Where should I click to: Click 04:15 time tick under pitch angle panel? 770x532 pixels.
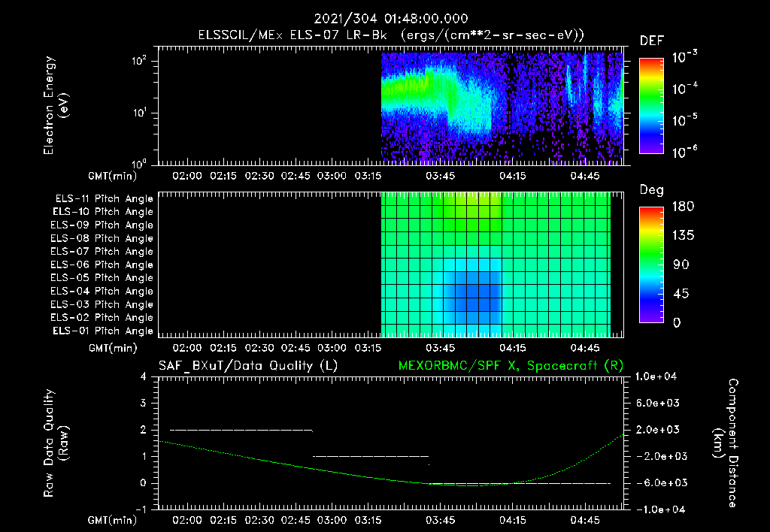[513, 348]
